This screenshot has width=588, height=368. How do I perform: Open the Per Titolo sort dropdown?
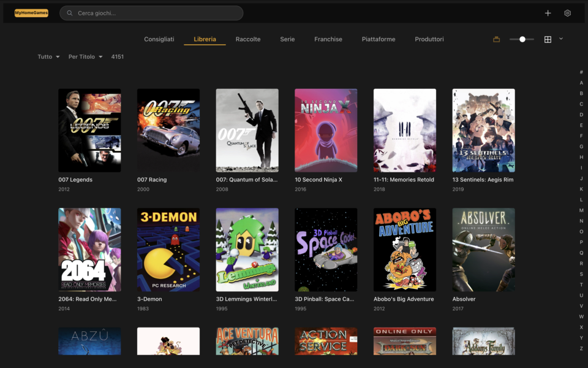click(x=85, y=56)
